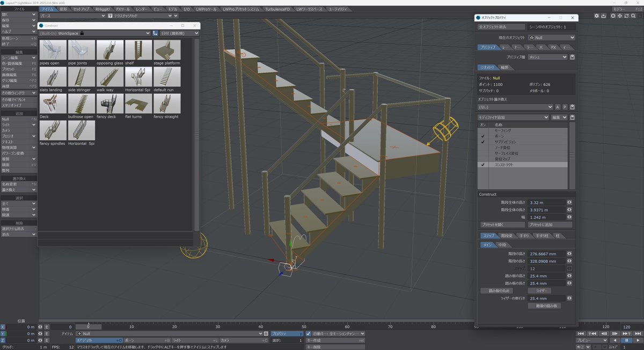Open the オブジェクト置き換え (なし) dropdown
Image resolution: width=644 pixels, height=350 pixels.
pos(515,107)
